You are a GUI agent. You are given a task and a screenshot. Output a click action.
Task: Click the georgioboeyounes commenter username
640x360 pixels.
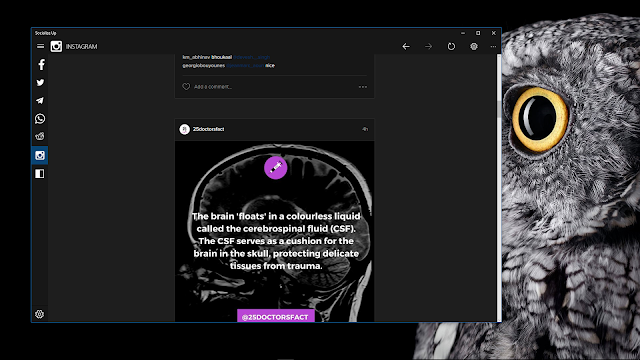point(203,65)
